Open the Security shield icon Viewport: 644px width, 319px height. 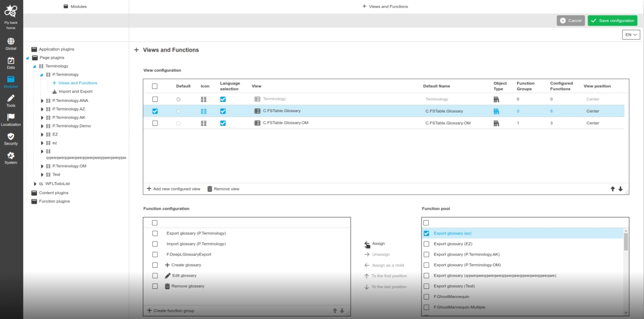[x=11, y=137]
